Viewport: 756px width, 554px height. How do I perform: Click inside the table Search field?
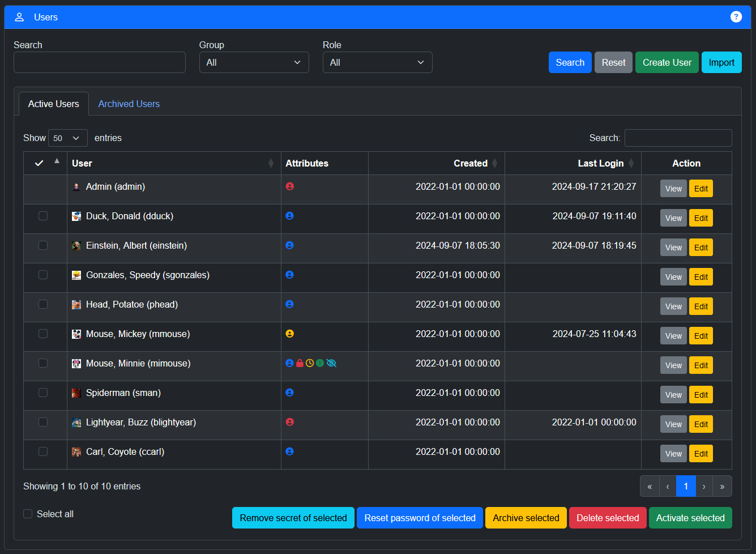[678, 138]
